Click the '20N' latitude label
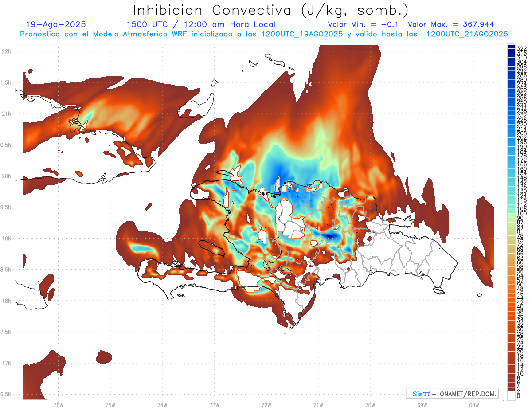This screenshot has height=411, width=532. [x=7, y=176]
